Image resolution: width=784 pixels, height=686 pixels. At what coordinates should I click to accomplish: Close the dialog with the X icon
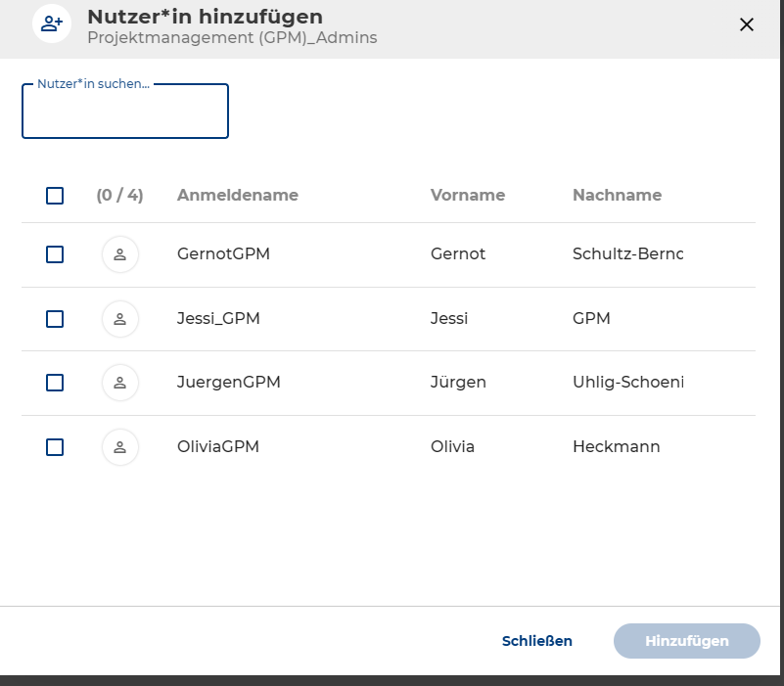coord(747,24)
